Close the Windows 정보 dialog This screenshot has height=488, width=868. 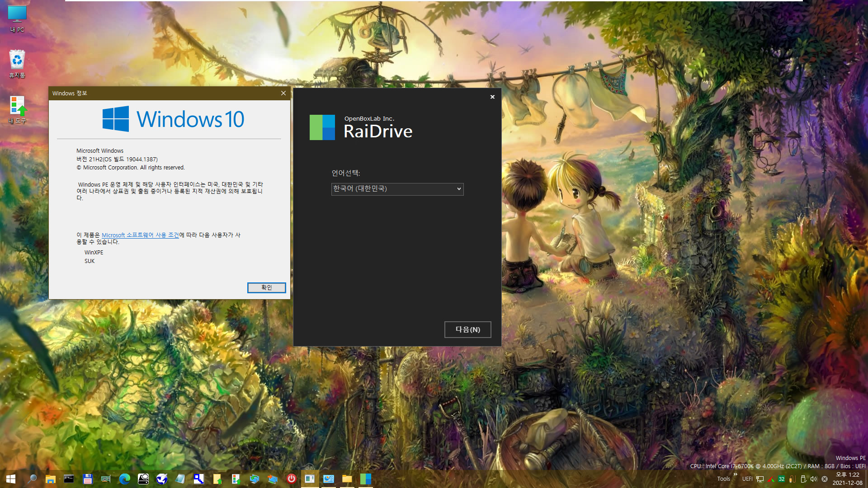click(283, 93)
